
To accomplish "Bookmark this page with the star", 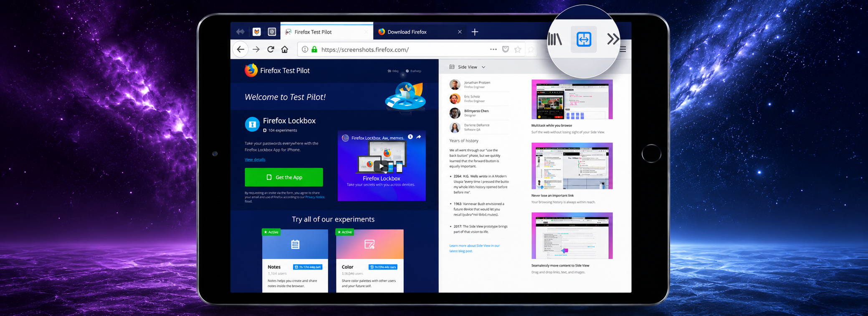I will (518, 49).
